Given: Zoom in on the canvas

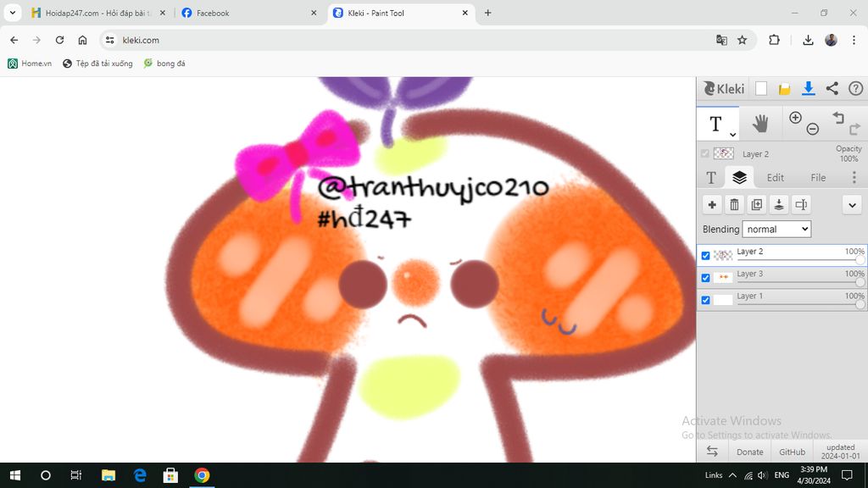Looking at the screenshot, I should click(795, 117).
